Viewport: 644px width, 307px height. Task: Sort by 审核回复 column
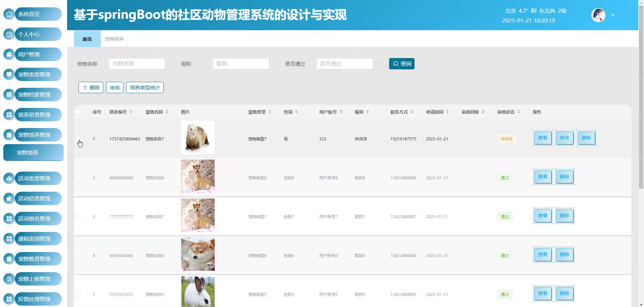click(483, 112)
